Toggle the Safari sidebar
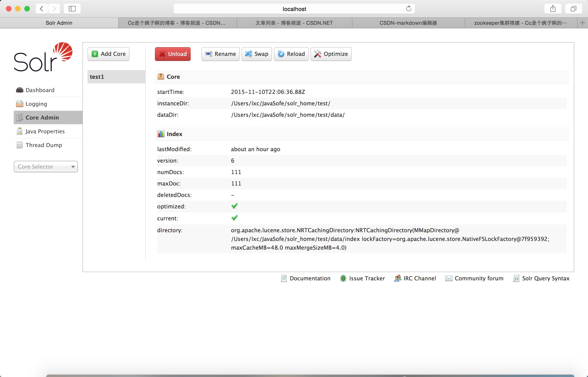 click(72, 9)
